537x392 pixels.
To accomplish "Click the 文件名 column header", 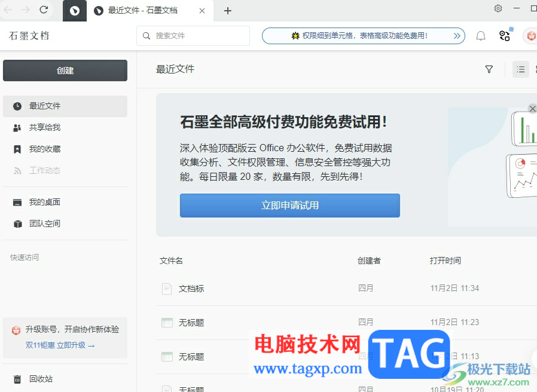I will coord(171,261).
